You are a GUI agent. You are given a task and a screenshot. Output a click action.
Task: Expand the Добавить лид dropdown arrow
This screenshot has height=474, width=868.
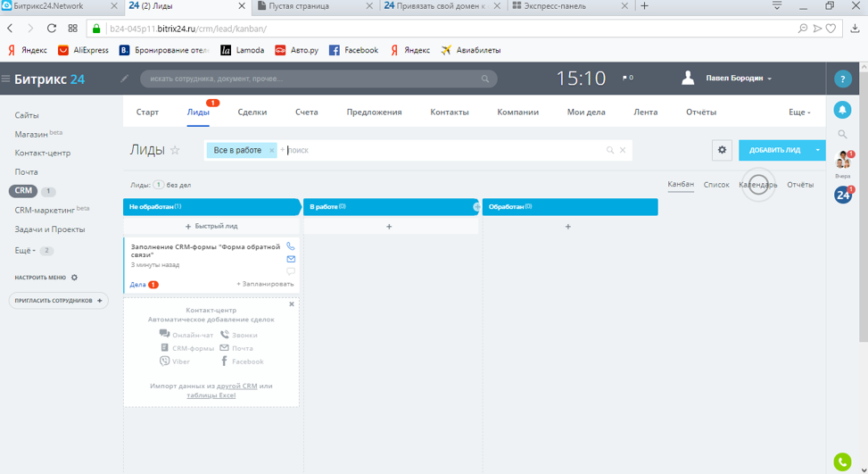(817, 150)
